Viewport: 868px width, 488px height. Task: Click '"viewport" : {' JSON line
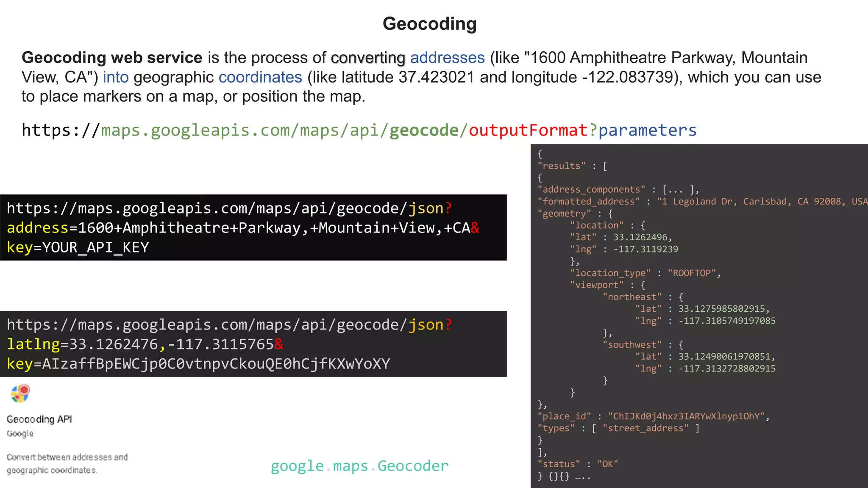coord(608,285)
